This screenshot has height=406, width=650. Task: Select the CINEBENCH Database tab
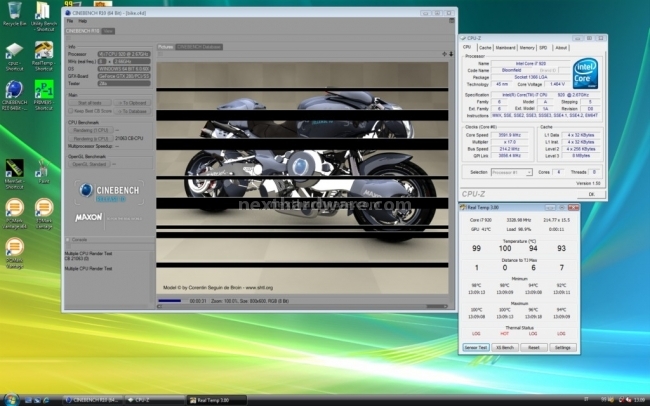[x=199, y=47]
